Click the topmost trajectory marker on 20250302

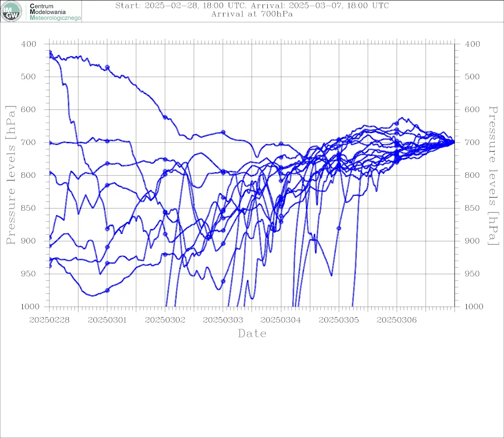click(x=165, y=117)
